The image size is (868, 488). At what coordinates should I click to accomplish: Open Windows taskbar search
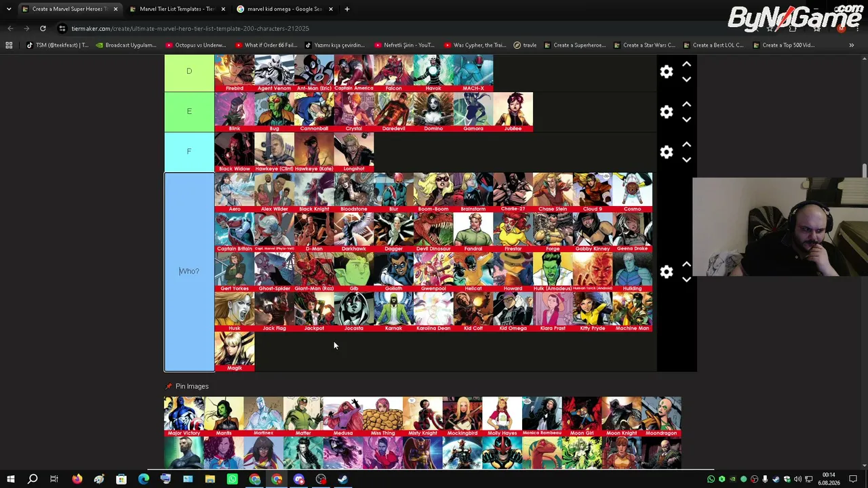pyautogui.click(x=32, y=479)
